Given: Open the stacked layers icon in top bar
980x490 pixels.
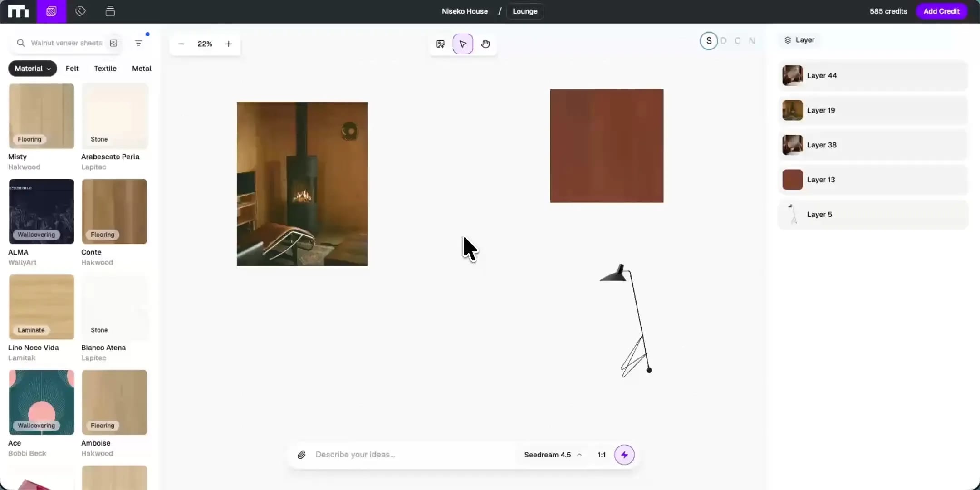Looking at the screenshot, I should tap(110, 11).
